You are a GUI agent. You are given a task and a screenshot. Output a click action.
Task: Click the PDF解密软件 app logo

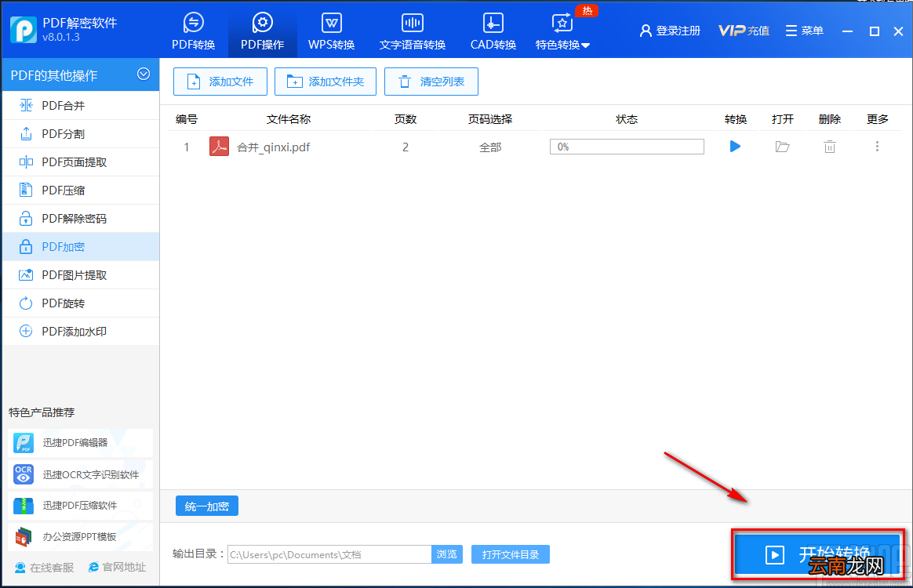coord(24,31)
